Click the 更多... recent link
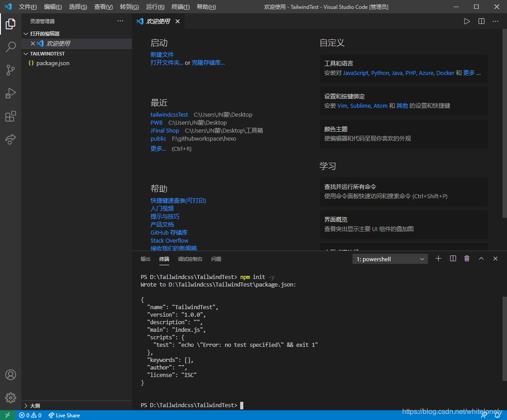The height and width of the screenshot is (420, 507). [x=158, y=149]
